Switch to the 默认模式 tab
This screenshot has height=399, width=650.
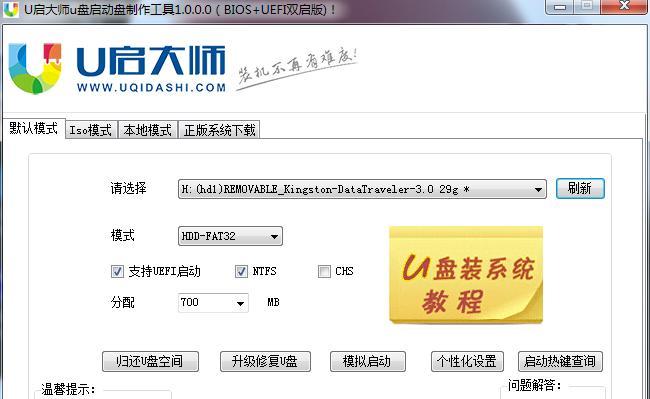point(34,128)
